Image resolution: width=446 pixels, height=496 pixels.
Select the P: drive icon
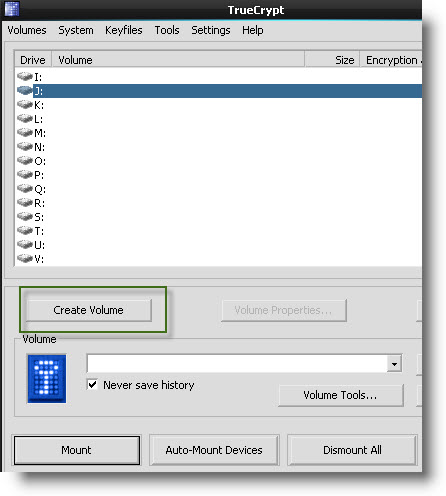click(x=25, y=174)
